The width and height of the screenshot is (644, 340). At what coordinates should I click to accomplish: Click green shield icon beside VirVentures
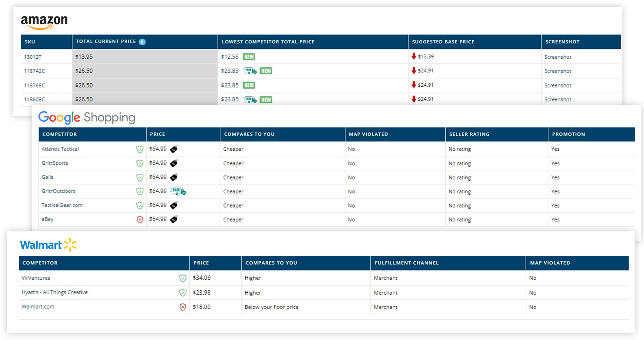(x=183, y=278)
